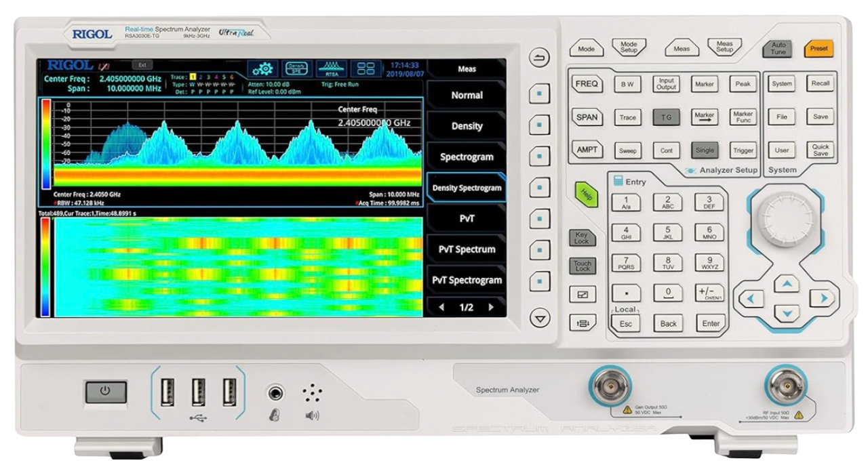Toggle the Key Lock key
The height and width of the screenshot is (471, 868).
point(582,238)
